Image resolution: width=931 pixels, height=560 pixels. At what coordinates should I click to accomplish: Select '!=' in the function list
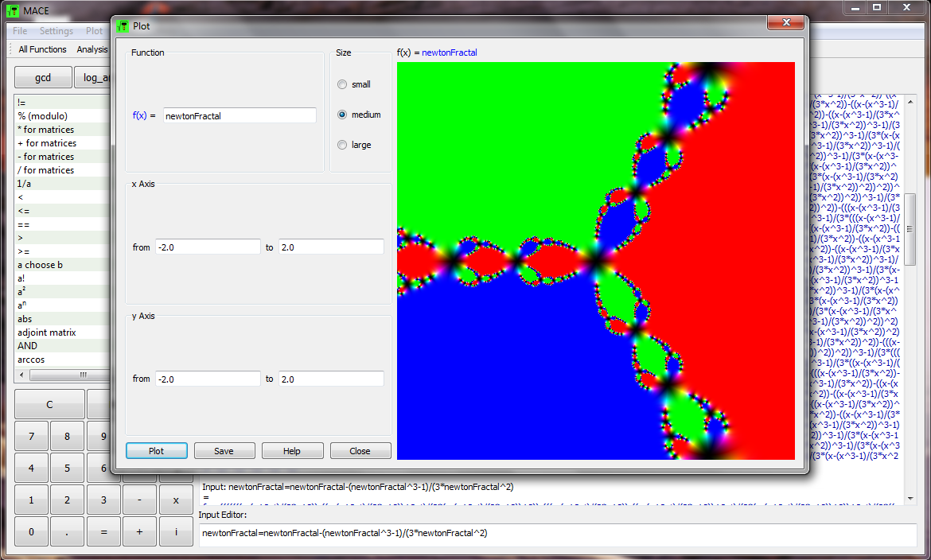tap(62, 102)
